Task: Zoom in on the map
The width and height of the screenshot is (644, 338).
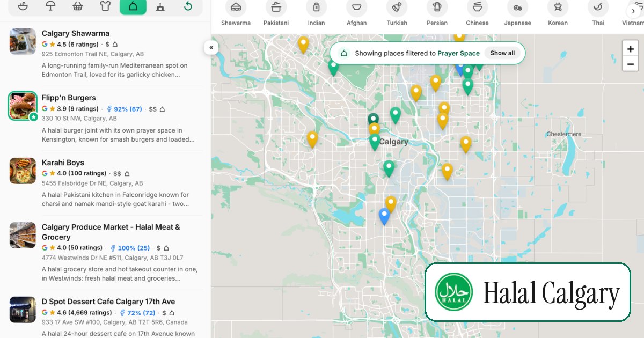Action: pyautogui.click(x=630, y=49)
